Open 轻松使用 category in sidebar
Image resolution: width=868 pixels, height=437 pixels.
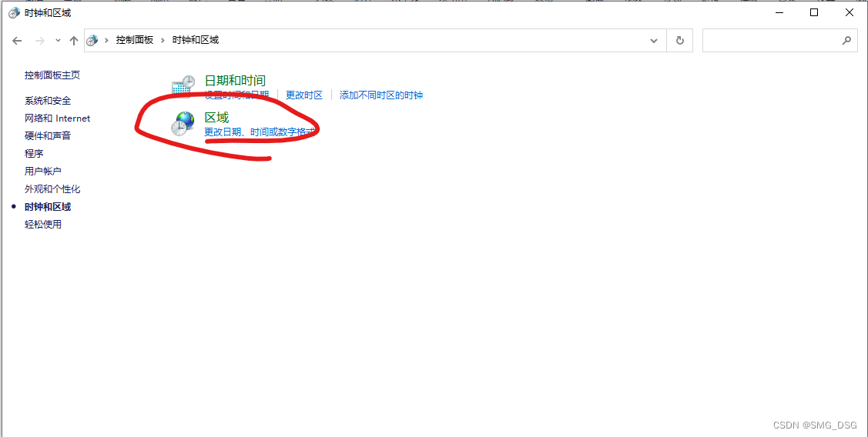pos(42,225)
